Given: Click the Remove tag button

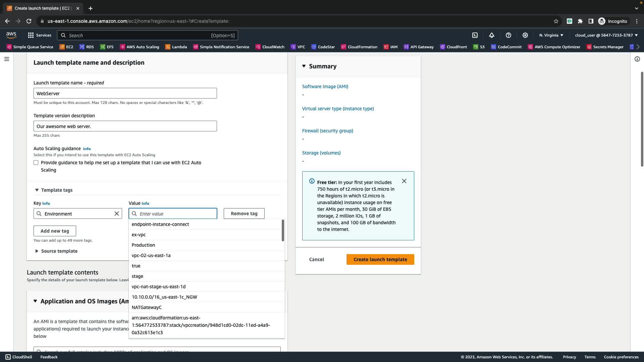Looking at the screenshot, I should point(244,214).
